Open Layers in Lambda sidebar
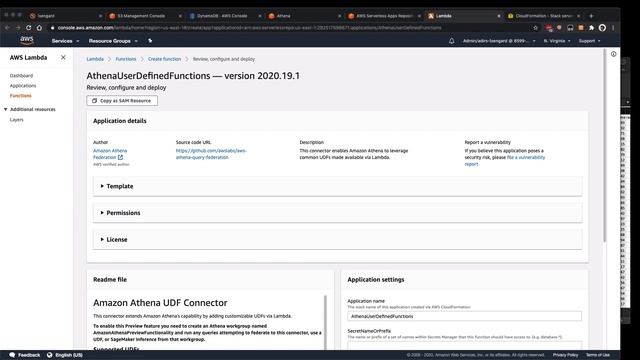Image resolution: width=640 pixels, height=360 pixels. click(16, 120)
